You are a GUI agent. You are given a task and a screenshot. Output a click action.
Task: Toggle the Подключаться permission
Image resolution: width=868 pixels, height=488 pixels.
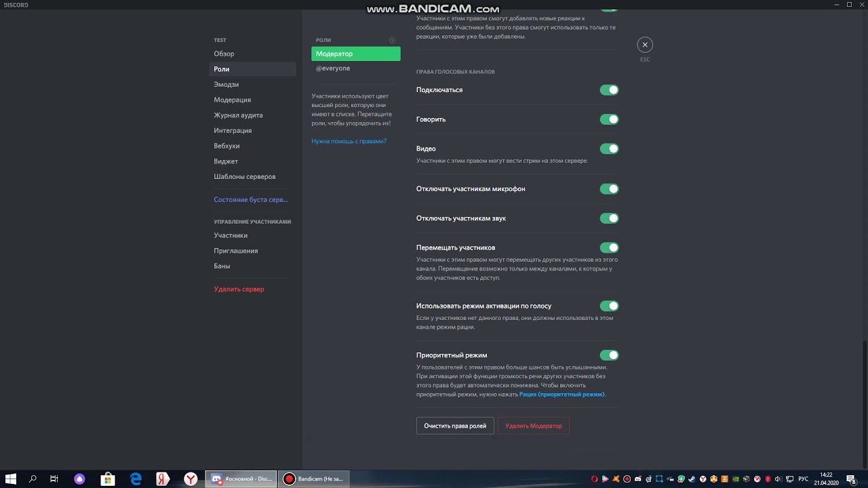(x=609, y=89)
